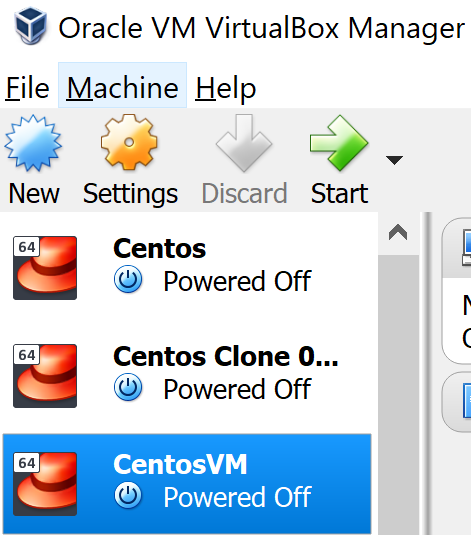The image size is (471, 535).
Task: Select the highlighted CentosVM entry
Action: [187, 484]
